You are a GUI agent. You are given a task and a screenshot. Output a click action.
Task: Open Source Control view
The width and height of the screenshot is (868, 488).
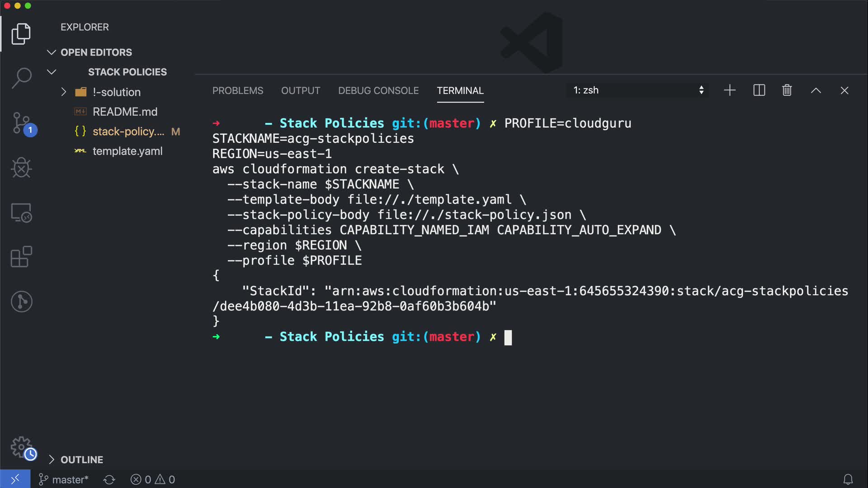[22, 123]
